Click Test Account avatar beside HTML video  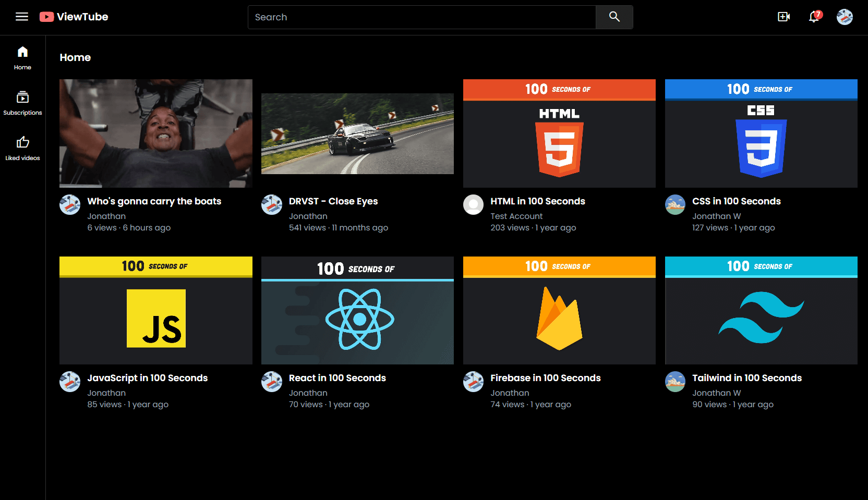coord(474,205)
